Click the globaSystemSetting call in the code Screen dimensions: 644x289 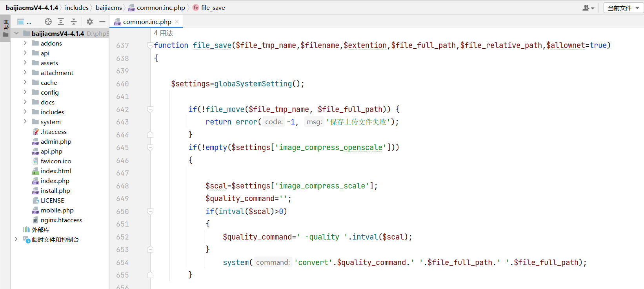click(x=253, y=84)
